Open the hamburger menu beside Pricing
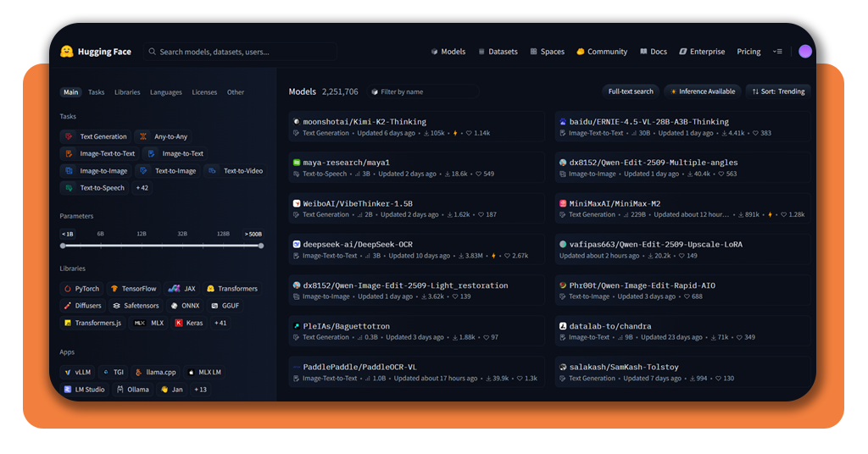The width and height of the screenshot is (868, 454). 777,52
